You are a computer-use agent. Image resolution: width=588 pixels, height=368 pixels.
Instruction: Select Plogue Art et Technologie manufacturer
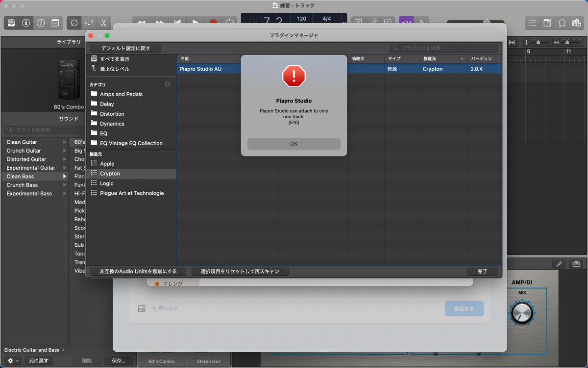[x=131, y=193]
